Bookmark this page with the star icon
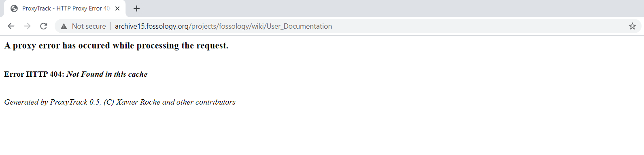This screenshot has height=155, width=644. coord(632,26)
